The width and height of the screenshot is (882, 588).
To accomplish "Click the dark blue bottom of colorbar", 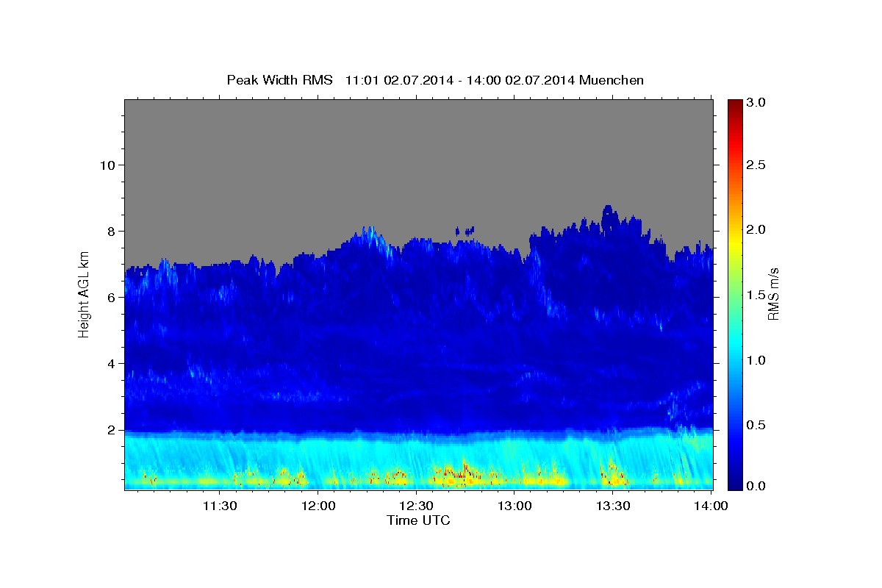I will pyautogui.click(x=734, y=481).
